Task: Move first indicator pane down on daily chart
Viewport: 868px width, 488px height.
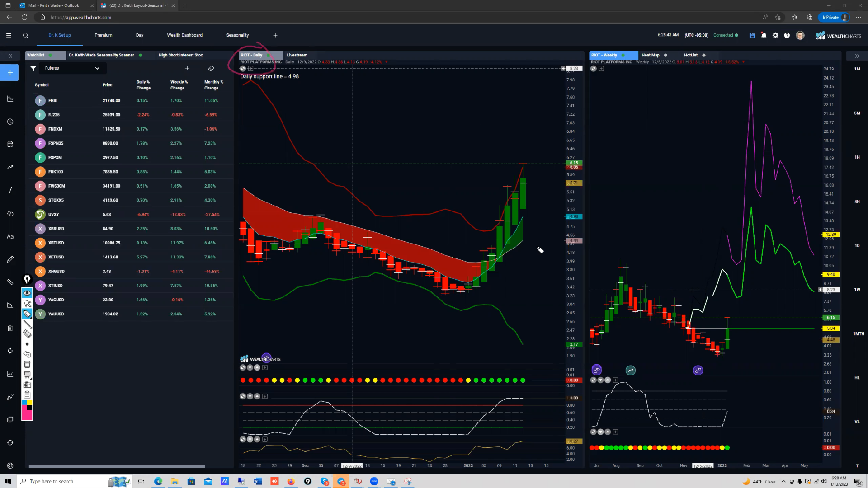Action: tap(250, 368)
